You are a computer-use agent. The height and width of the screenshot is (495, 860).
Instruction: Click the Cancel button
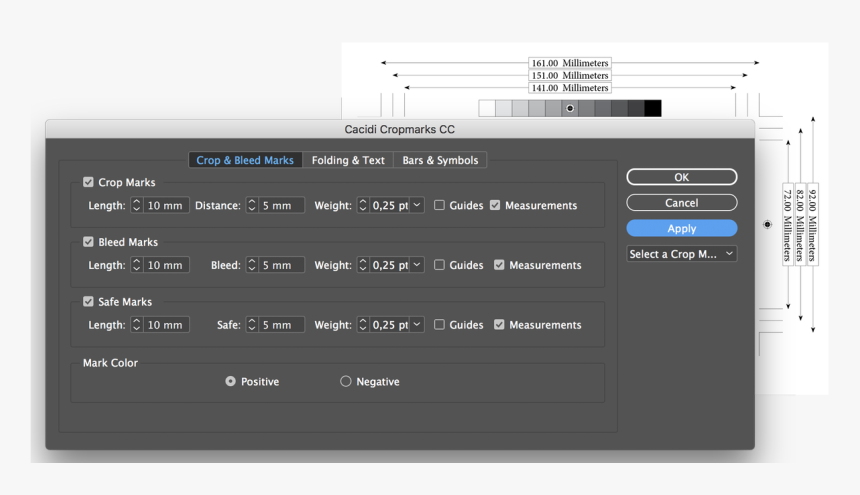click(682, 203)
